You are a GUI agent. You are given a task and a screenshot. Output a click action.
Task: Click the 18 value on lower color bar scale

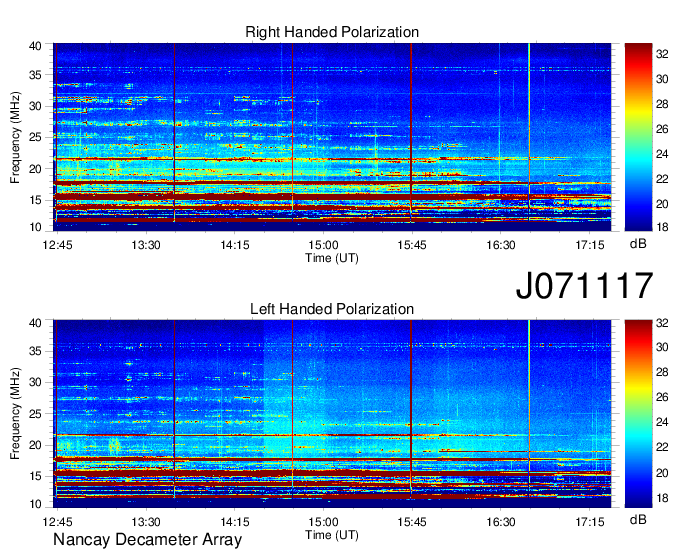pyautogui.click(x=662, y=498)
